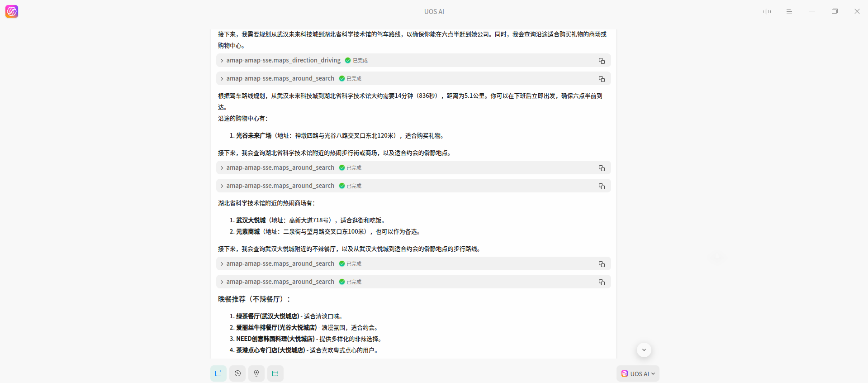Click the bold text 元素商城
Viewport: 868px width, 383px height.
(248, 232)
